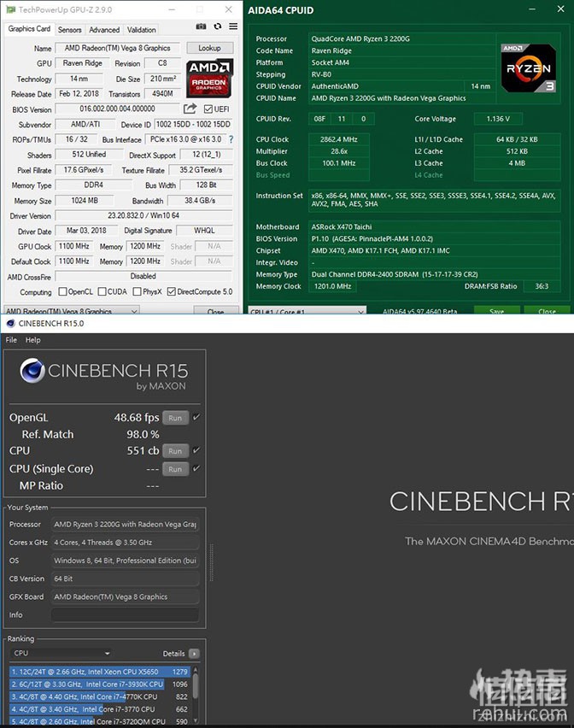Switch to the Sensors tab

tap(69, 30)
